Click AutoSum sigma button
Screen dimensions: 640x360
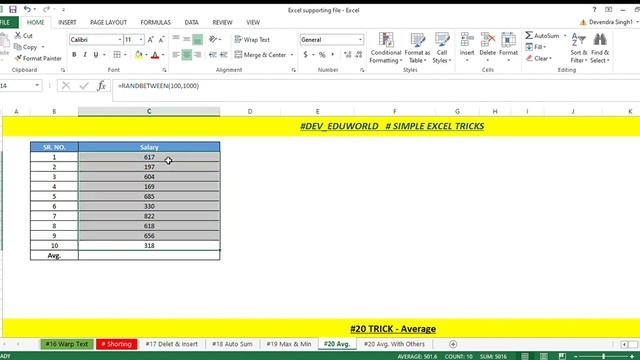click(542, 36)
